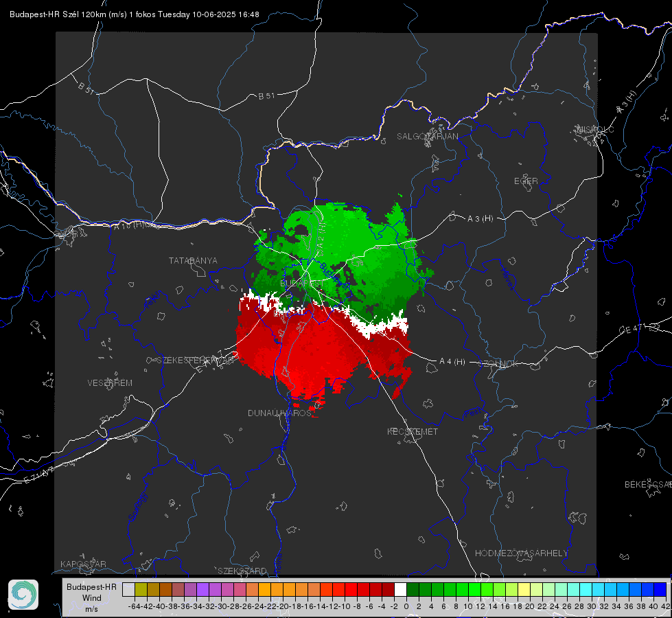The width and height of the screenshot is (672, 618).
Task: Select the white swatch in the wind legend
Action: click(400, 589)
